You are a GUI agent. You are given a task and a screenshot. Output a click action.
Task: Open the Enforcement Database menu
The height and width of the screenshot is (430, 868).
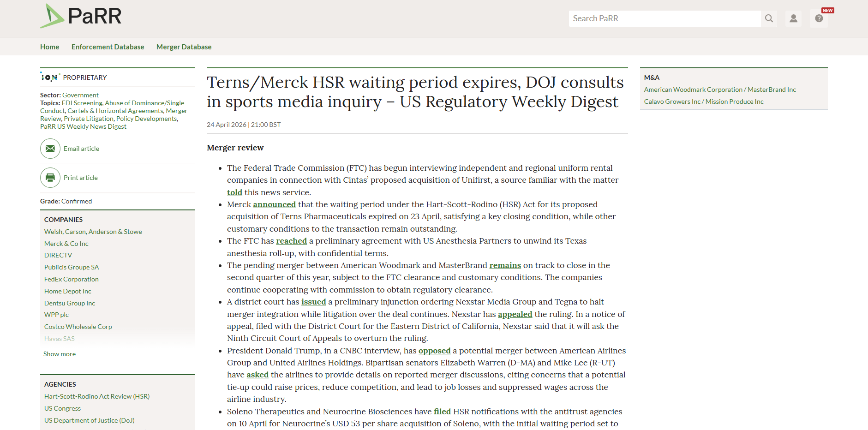(108, 47)
